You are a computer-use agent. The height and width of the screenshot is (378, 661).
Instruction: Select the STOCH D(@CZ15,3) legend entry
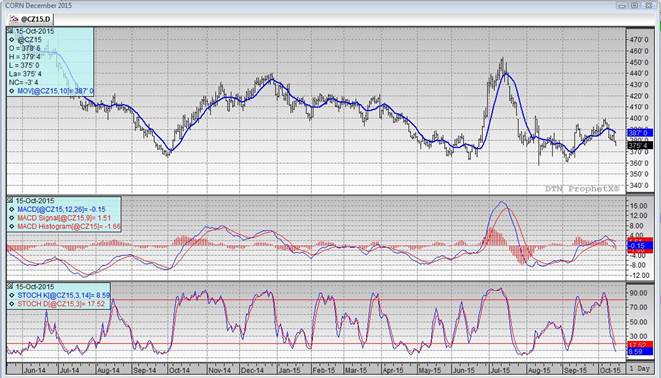pos(61,304)
